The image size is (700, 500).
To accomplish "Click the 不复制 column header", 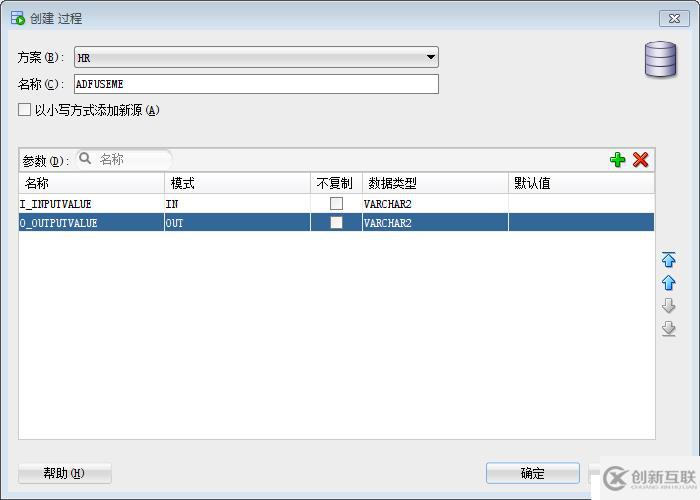I will pos(336,183).
